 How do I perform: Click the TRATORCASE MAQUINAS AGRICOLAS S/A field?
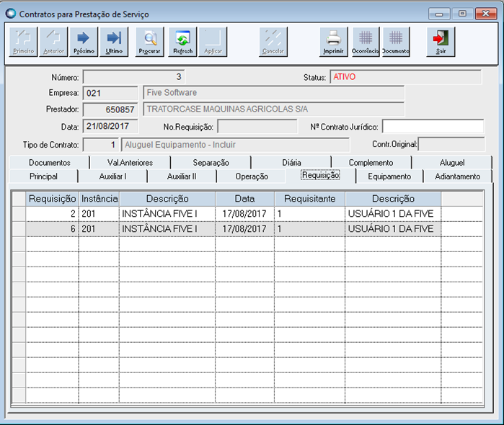[x=273, y=109]
